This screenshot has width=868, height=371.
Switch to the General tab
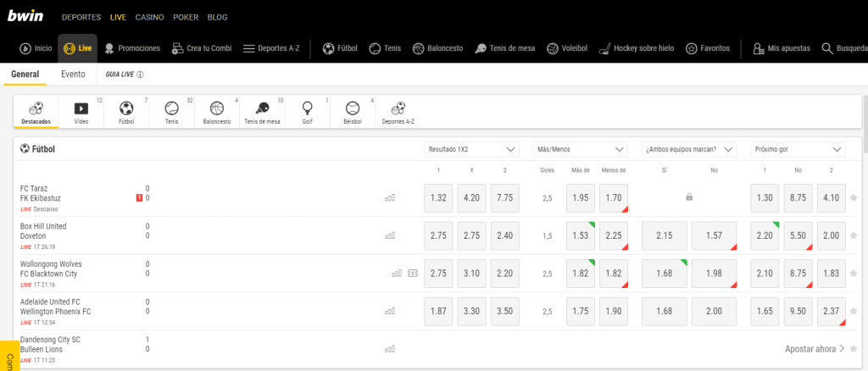click(25, 74)
